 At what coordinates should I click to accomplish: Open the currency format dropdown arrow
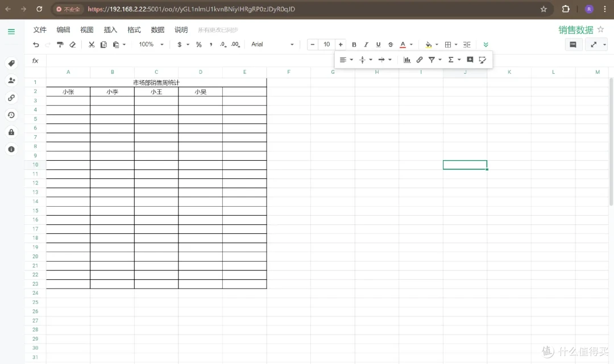(188, 44)
